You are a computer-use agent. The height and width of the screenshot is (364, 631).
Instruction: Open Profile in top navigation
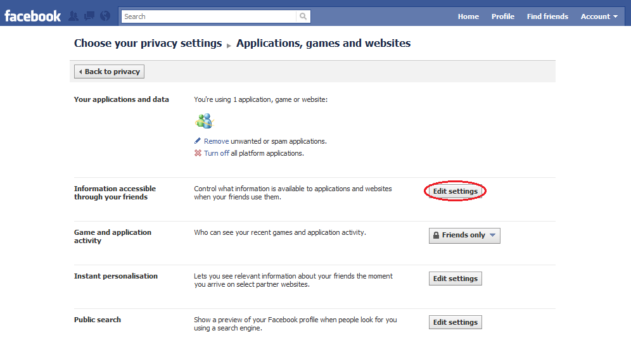(x=502, y=16)
